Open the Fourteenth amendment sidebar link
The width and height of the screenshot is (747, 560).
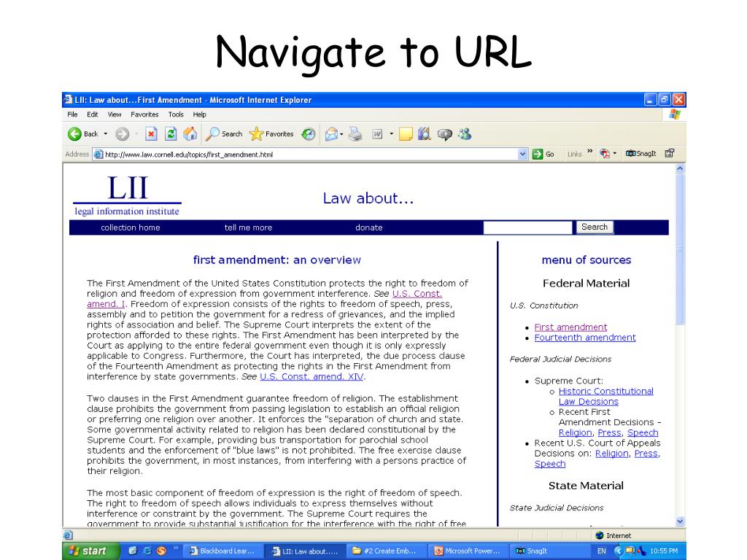click(x=585, y=338)
